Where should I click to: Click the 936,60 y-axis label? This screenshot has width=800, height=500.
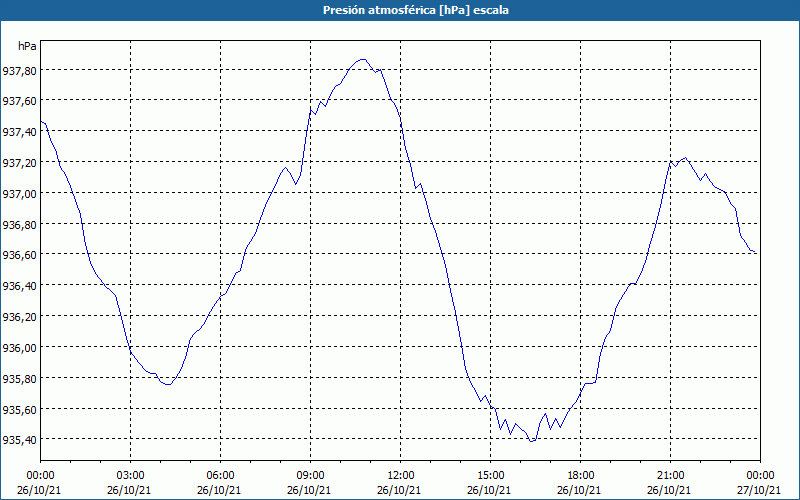click(x=19, y=256)
